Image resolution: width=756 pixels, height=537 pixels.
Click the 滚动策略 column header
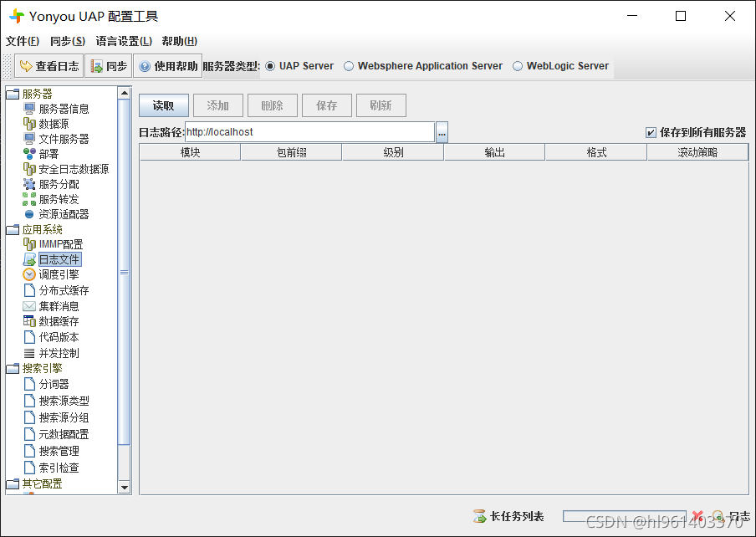tap(697, 152)
